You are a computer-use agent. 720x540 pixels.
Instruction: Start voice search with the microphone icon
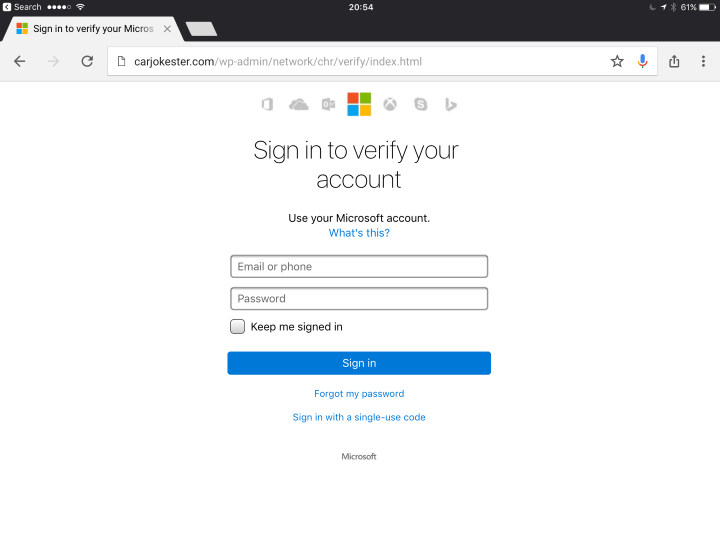pyautogui.click(x=642, y=61)
